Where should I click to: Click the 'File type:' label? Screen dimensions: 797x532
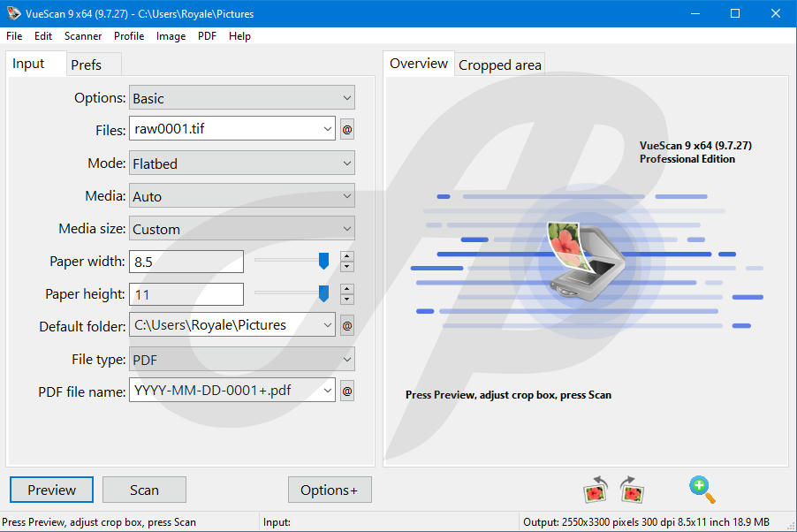(99, 360)
